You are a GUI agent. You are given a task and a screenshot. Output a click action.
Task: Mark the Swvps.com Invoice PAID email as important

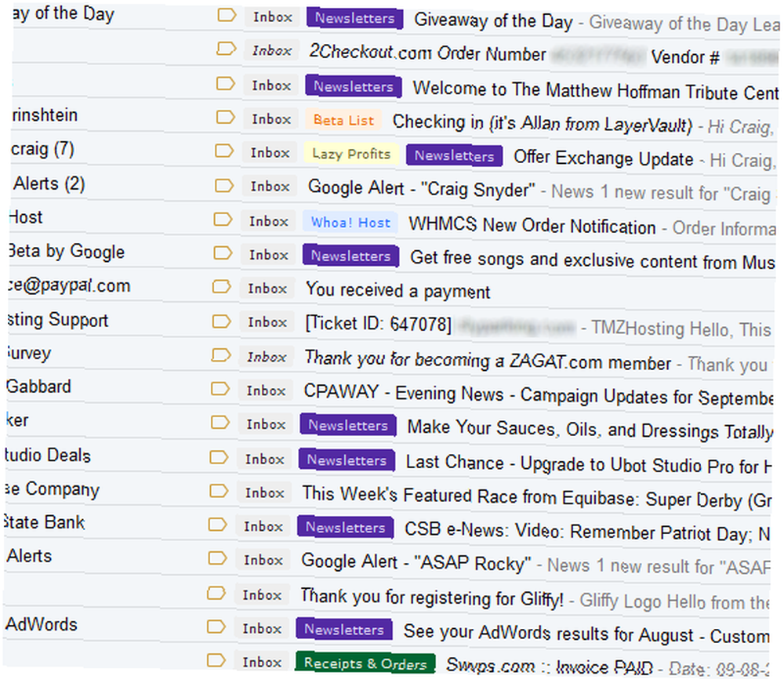[216, 660]
